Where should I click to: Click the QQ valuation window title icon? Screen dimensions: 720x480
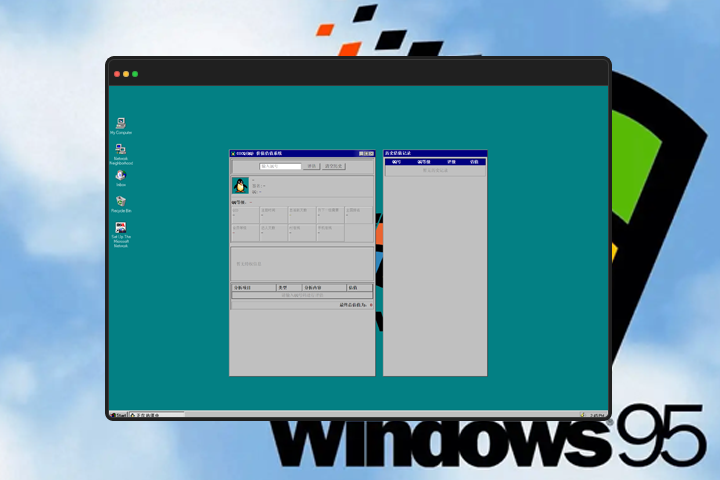tap(233, 154)
